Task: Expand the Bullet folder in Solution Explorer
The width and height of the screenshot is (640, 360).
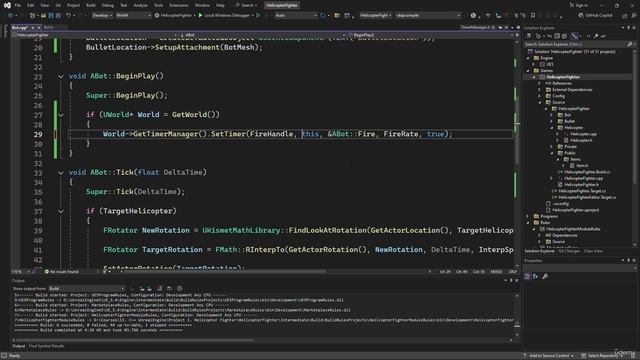Action: [x=552, y=121]
